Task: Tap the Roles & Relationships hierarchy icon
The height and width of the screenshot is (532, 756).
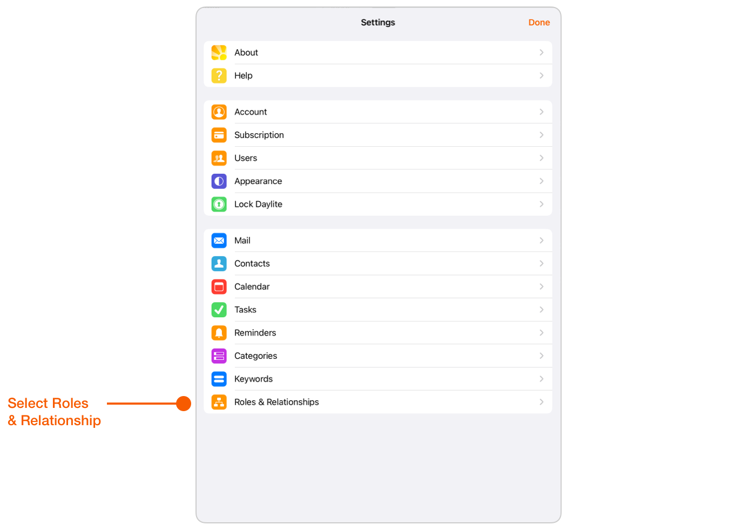Action: [x=219, y=402]
